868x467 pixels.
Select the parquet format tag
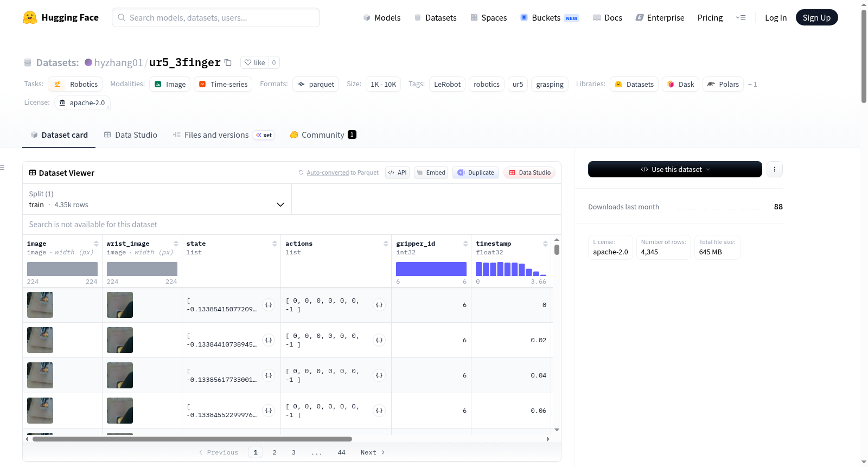pos(316,84)
